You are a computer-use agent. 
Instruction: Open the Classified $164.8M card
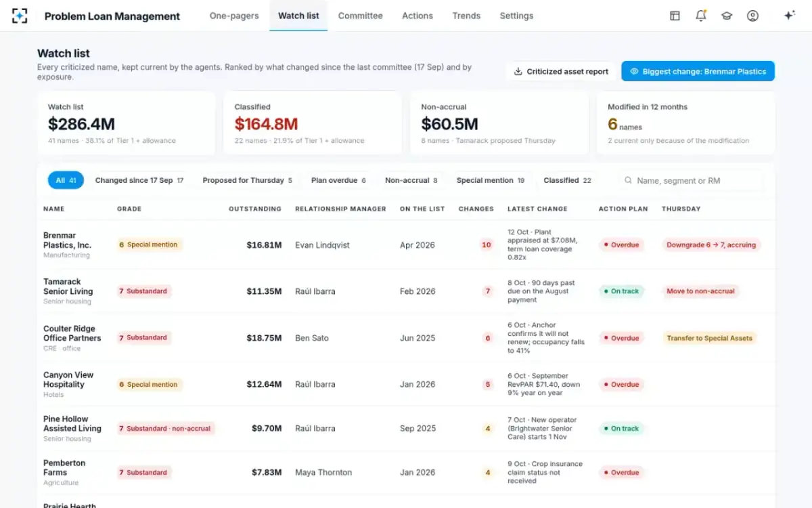[x=313, y=123]
